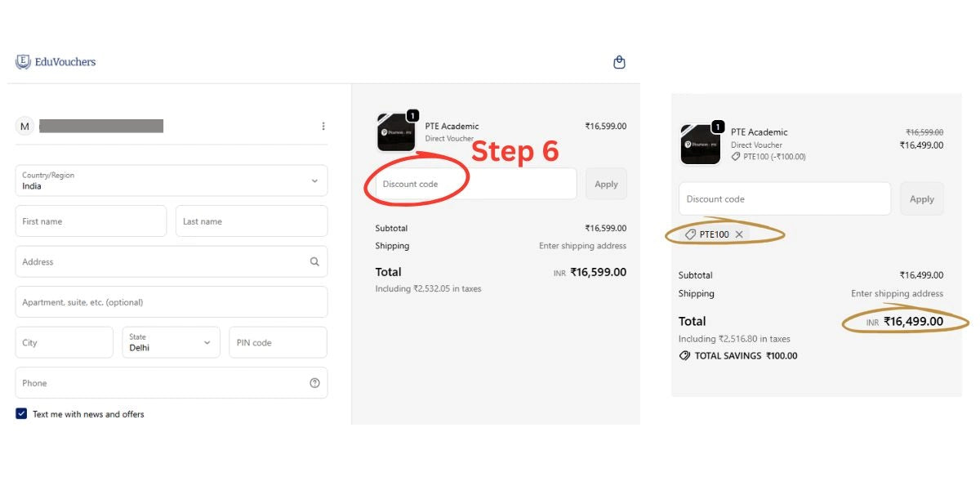Image resolution: width=980 pixels, height=490 pixels.
Task: Click PTE Academic thumbnail in left checkout
Action: click(x=396, y=132)
